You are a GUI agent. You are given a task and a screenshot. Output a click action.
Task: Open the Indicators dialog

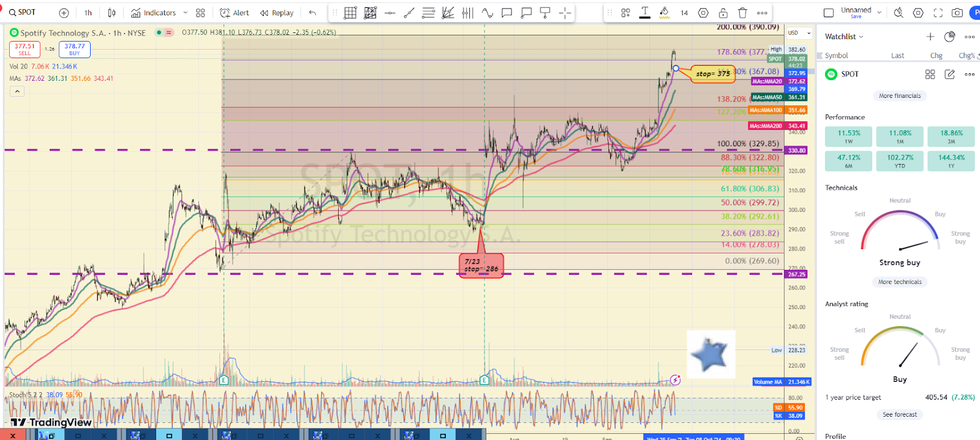coord(153,13)
